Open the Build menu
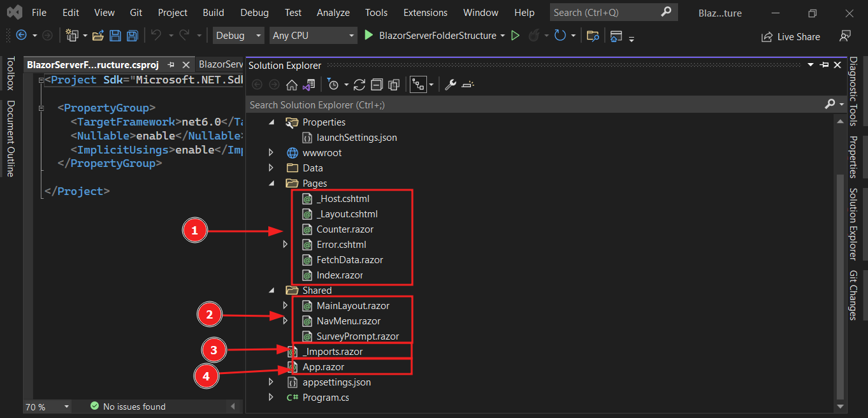868x418 pixels. [213, 13]
